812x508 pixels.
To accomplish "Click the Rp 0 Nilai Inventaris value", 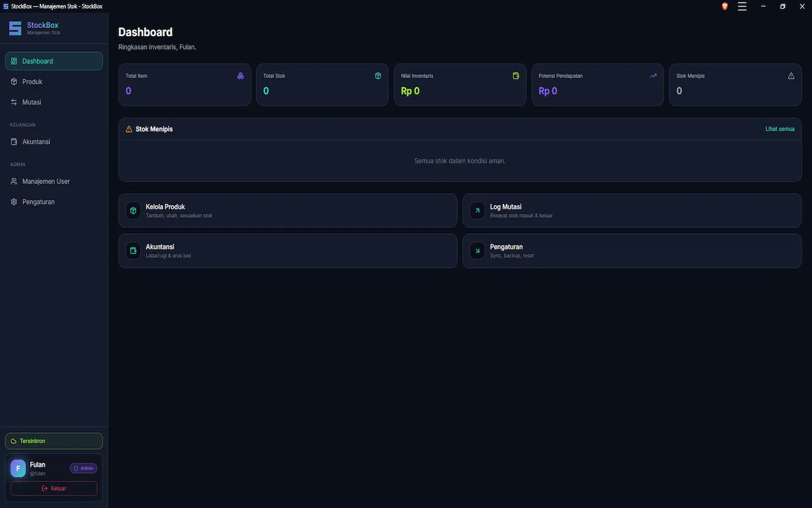I will (x=410, y=91).
